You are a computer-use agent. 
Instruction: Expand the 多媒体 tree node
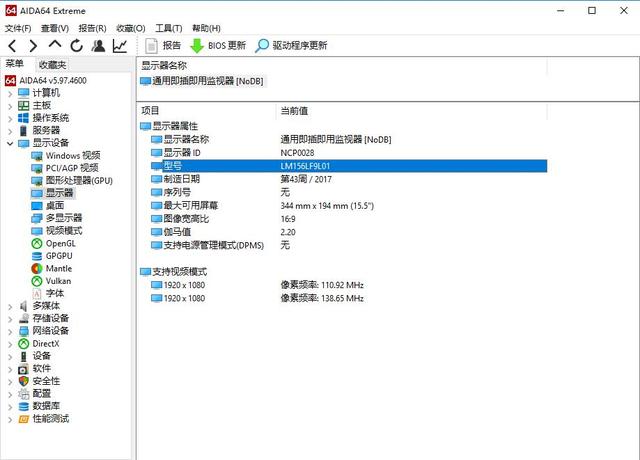click(10, 307)
